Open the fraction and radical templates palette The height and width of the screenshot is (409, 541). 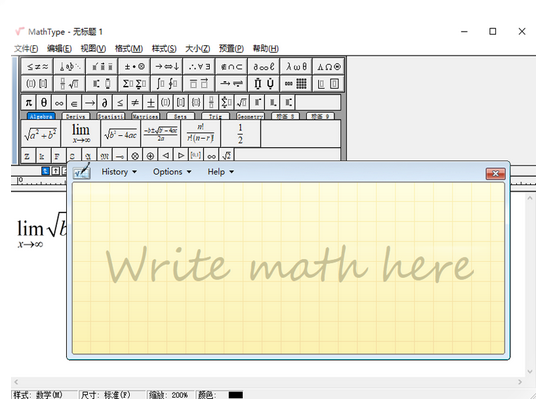tap(69, 84)
